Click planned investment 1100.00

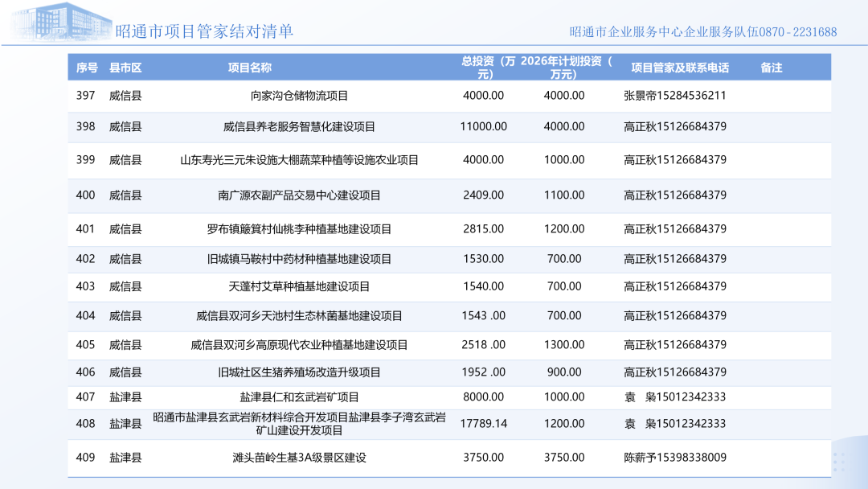pos(564,195)
